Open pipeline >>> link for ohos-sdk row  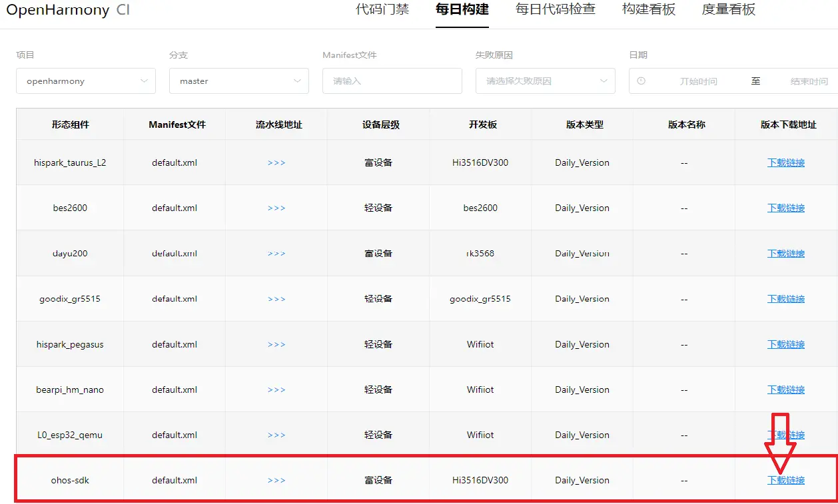point(276,480)
